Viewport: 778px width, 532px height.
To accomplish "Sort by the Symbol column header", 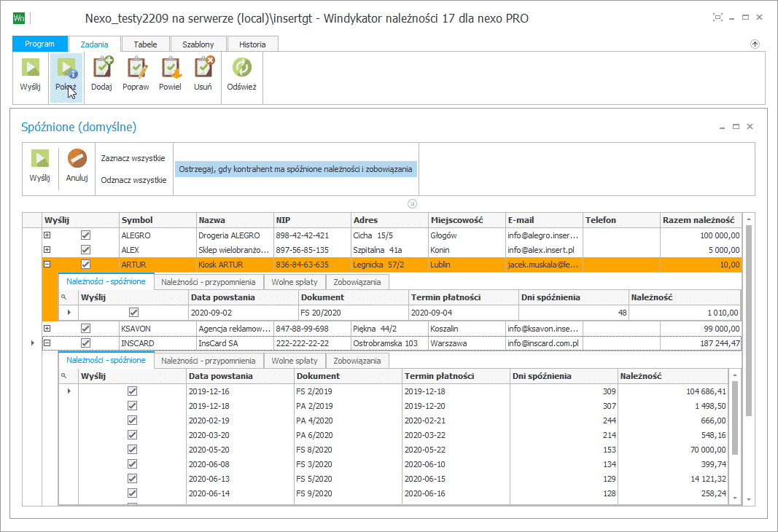I will point(157,220).
